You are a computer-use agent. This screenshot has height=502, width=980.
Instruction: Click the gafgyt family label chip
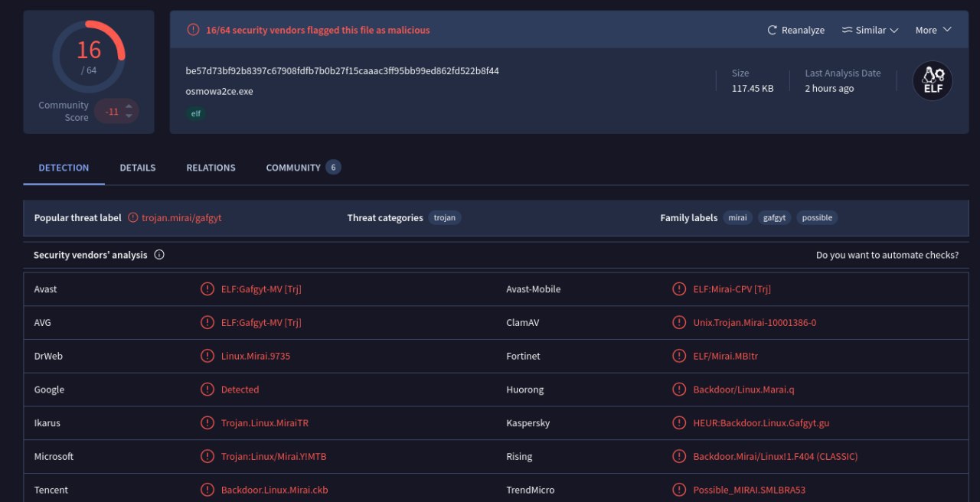pos(775,217)
